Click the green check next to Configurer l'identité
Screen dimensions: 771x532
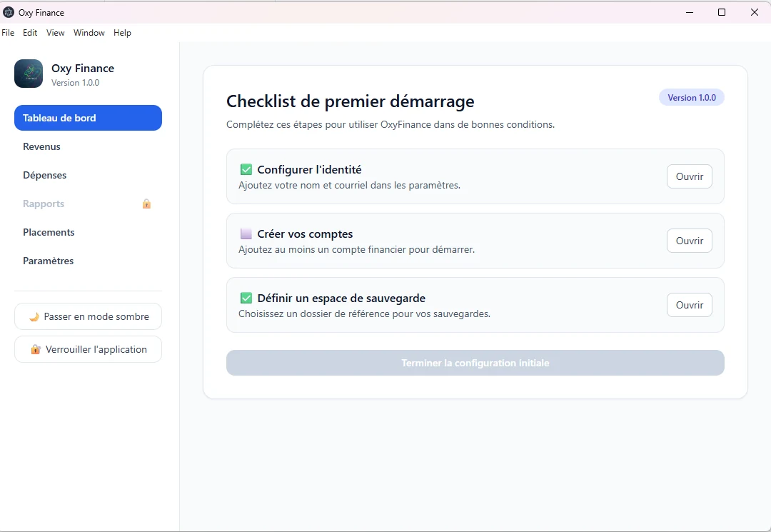pyautogui.click(x=246, y=170)
